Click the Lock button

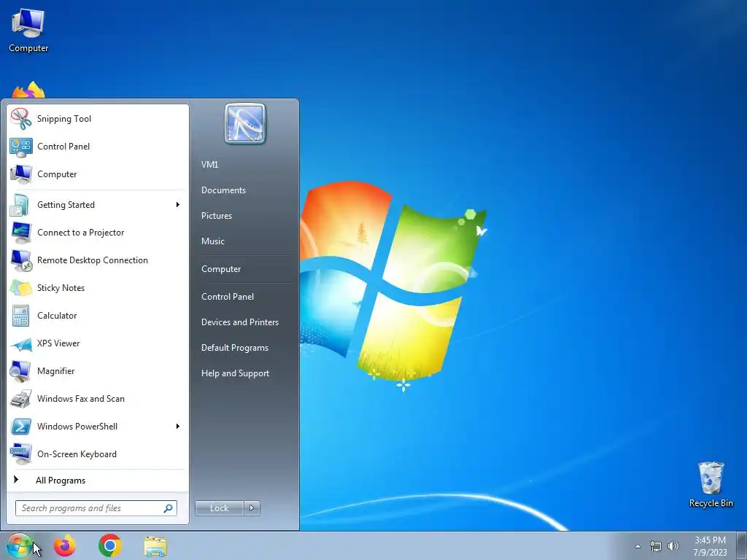point(219,508)
